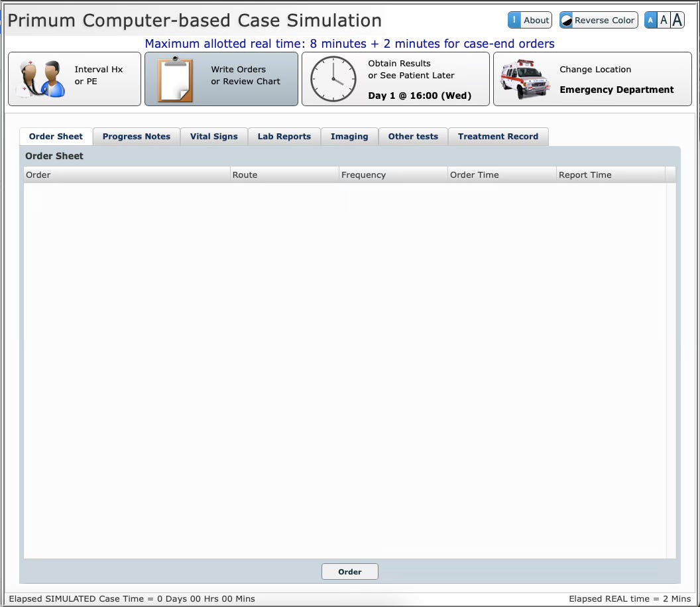Open the Other tests tab

(412, 136)
